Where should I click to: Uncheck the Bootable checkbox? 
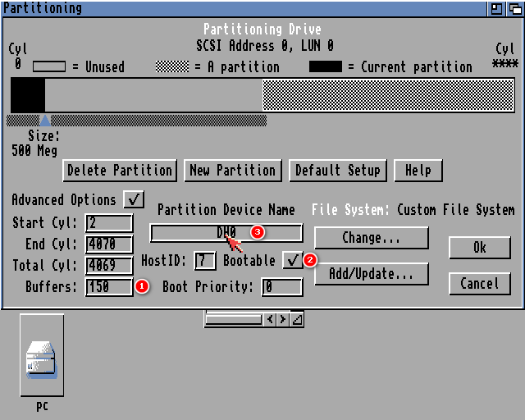pyautogui.click(x=292, y=261)
